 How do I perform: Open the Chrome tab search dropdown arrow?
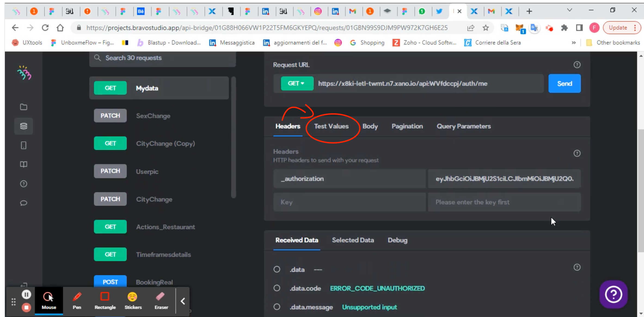569,10
